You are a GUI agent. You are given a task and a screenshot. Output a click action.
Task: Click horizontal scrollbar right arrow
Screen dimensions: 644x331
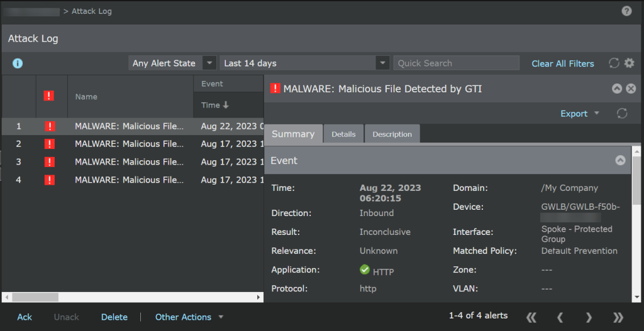coord(258,297)
